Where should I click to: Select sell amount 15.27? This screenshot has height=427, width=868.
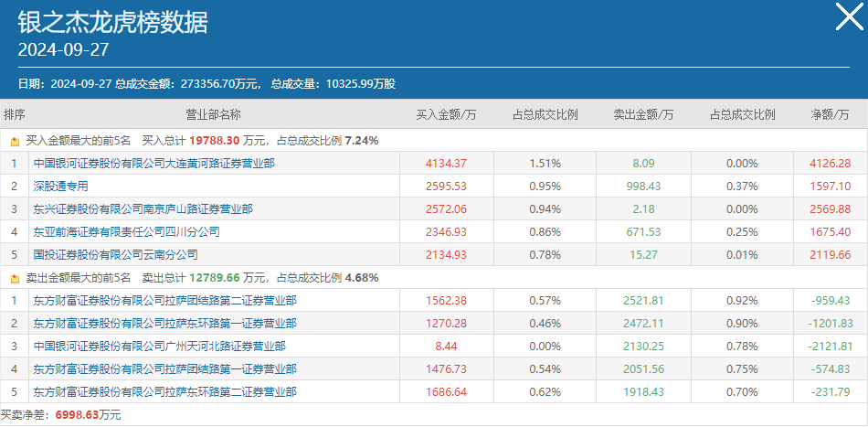(x=644, y=255)
